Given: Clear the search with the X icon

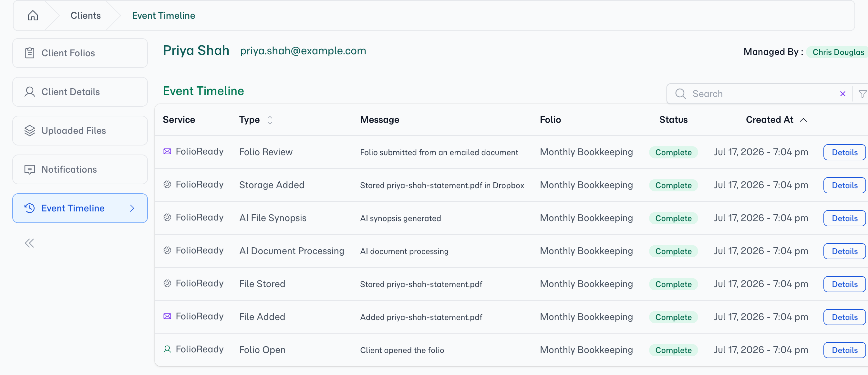Looking at the screenshot, I should 842,94.
